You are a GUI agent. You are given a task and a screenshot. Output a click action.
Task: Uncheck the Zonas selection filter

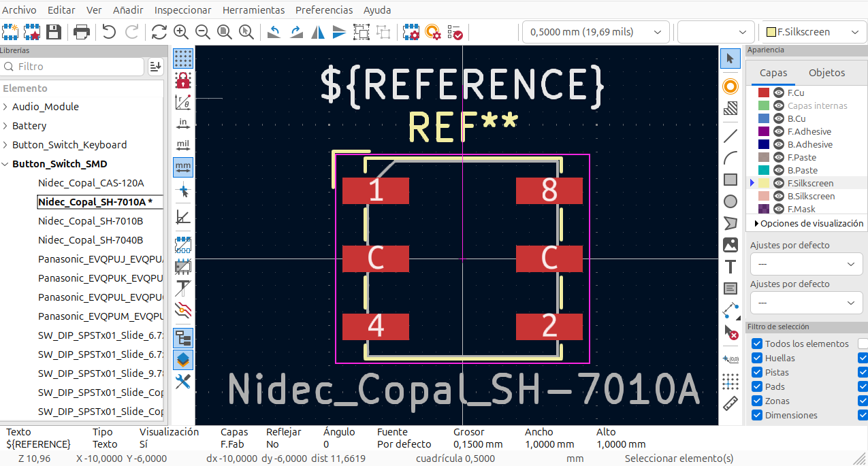(x=756, y=401)
